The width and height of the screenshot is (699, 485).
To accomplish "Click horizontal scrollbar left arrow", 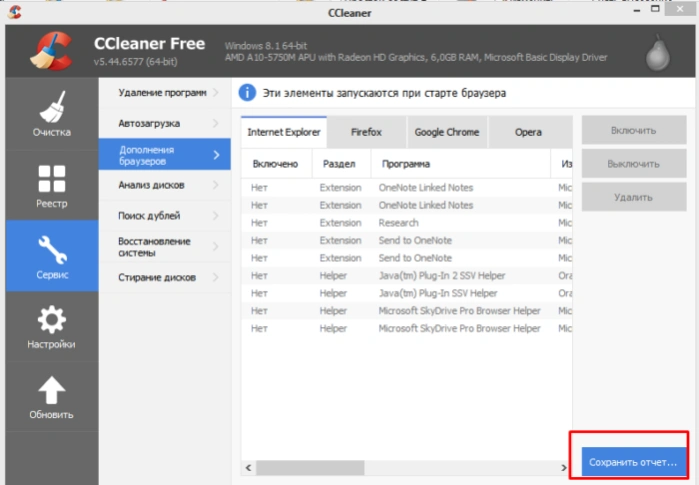I will [x=248, y=468].
